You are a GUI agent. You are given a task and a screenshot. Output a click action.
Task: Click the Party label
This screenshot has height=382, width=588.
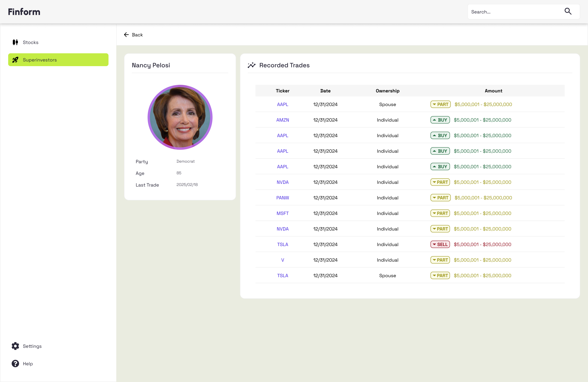pos(142,162)
